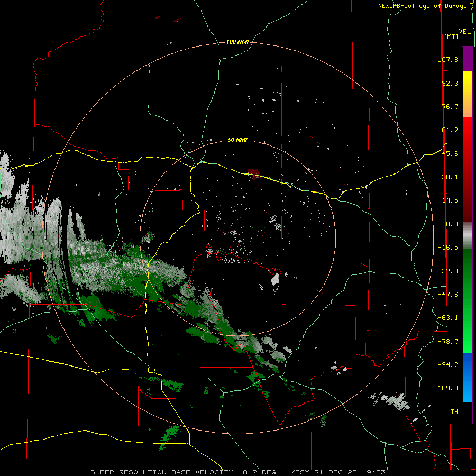
Task: Click the VEL legend title
Action: coord(464,32)
